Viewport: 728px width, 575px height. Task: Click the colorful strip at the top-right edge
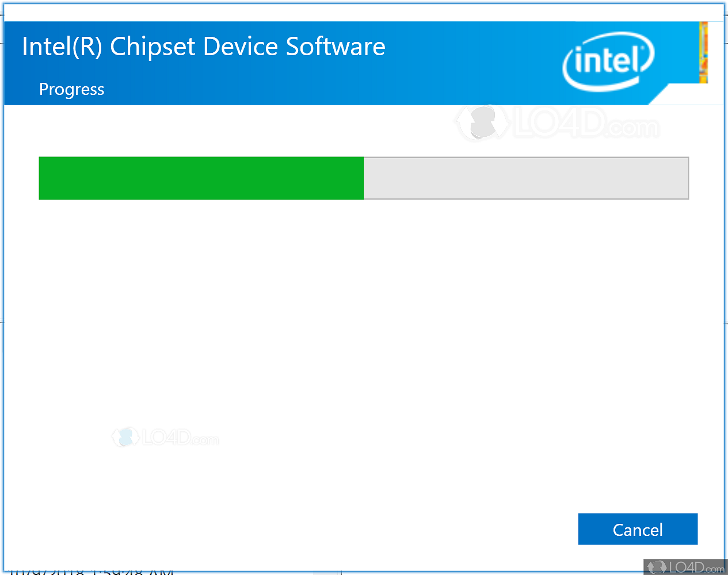click(703, 52)
